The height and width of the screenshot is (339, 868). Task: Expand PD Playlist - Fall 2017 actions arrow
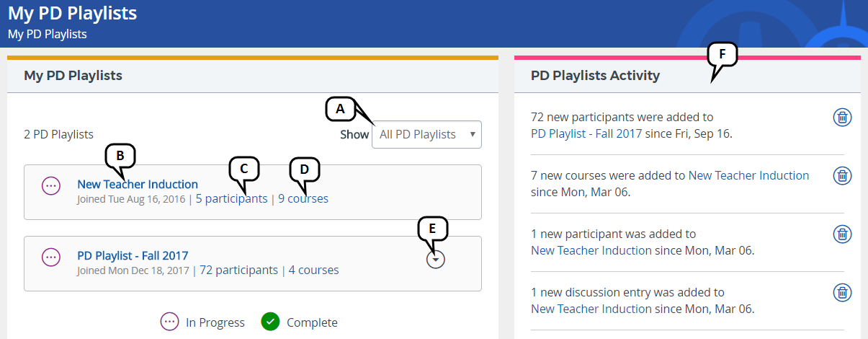coord(435,260)
